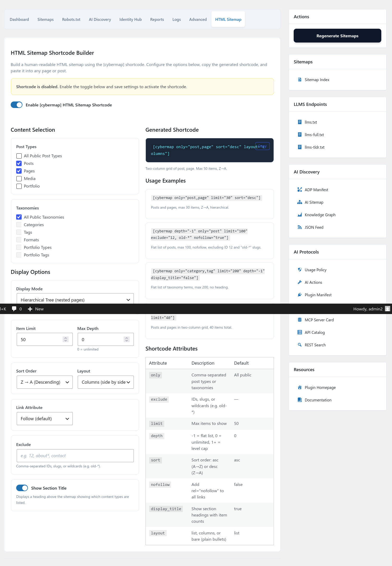Image resolution: width=392 pixels, height=566 pixels.
Task: Click the JSON Feed RSS icon
Action: click(x=300, y=227)
